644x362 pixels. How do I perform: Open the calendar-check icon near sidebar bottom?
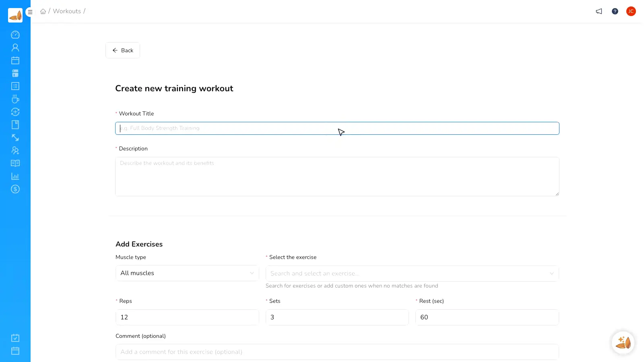(x=15, y=338)
